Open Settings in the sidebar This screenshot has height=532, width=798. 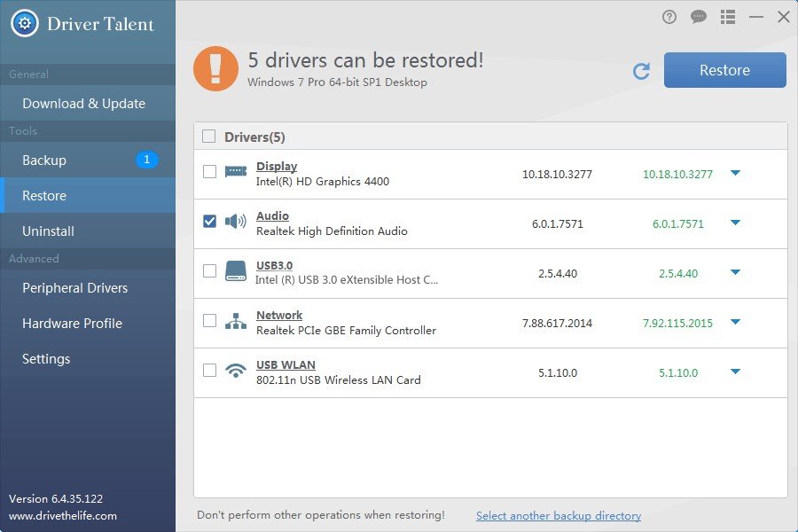coord(88,359)
